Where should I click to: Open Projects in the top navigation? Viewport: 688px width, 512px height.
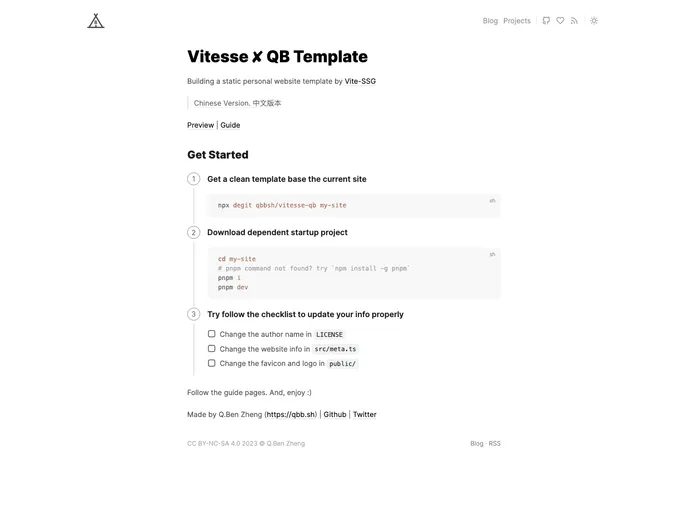coord(517,20)
